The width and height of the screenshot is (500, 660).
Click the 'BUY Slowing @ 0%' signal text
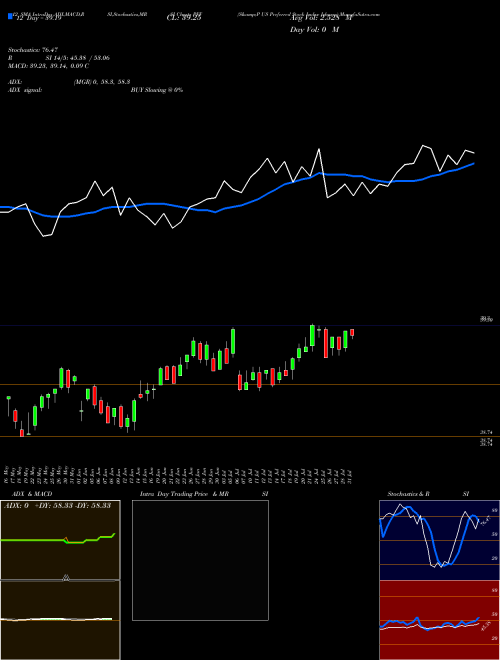click(x=157, y=90)
